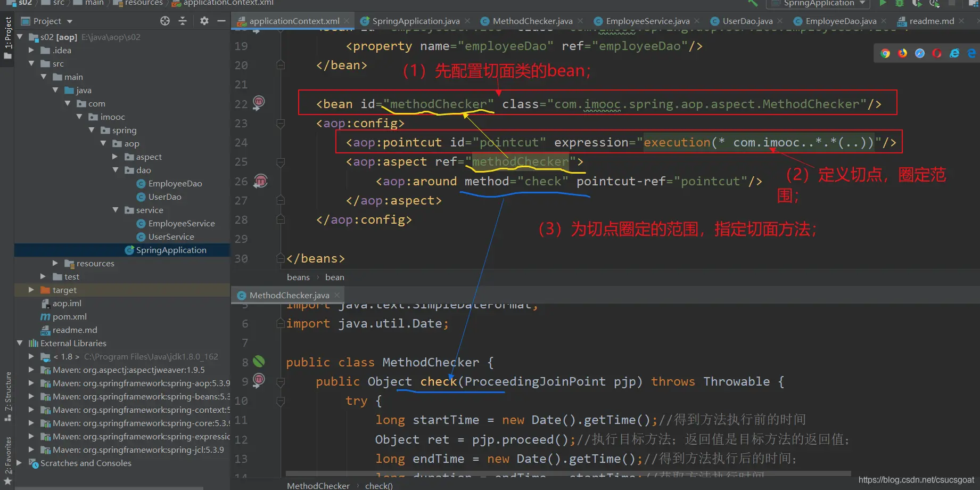Open Project panel settings gear
Viewport: 980px width, 490px height.
[204, 21]
